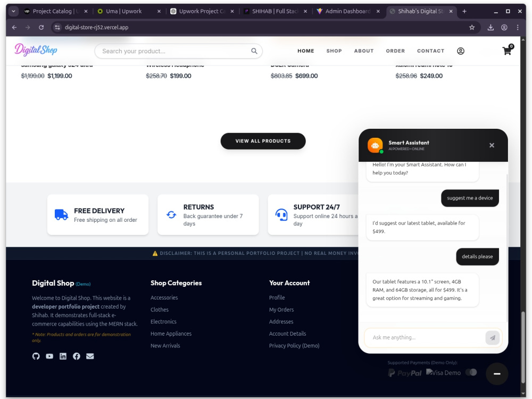The height and width of the screenshot is (399, 532).
Task: Click the browser address bar URL
Action: (96, 28)
